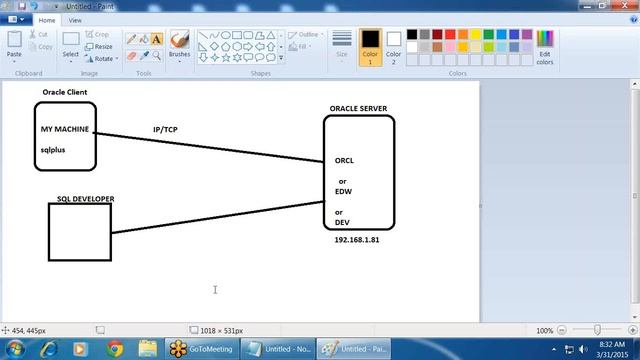The image size is (640, 360).
Task: Open the Select dropdown arrow
Action: coord(71,62)
